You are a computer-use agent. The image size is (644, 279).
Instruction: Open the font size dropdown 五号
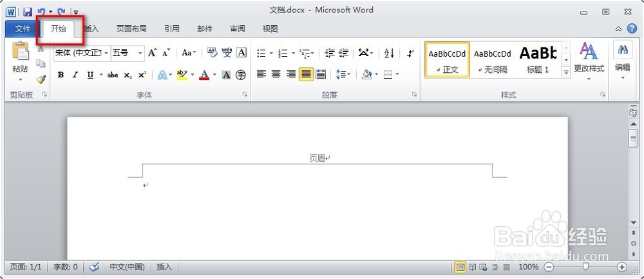[140, 53]
